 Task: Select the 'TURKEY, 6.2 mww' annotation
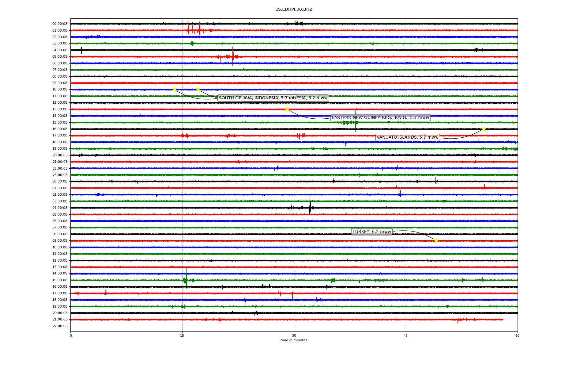point(372,232)
